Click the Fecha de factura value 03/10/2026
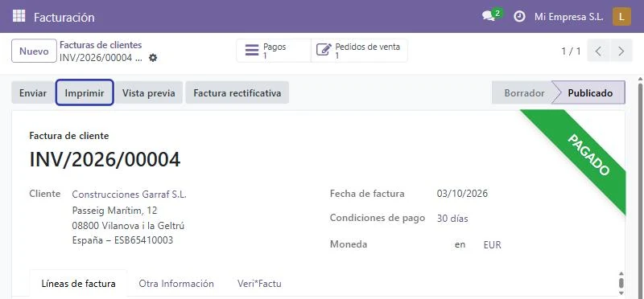Screen dimensions: 644x299 click(462, 194)
